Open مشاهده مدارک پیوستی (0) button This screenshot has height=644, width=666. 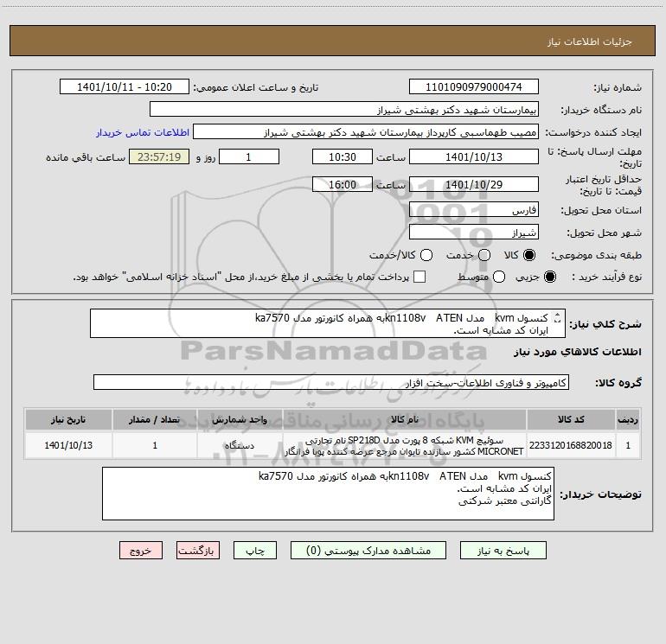pos(368,550)
